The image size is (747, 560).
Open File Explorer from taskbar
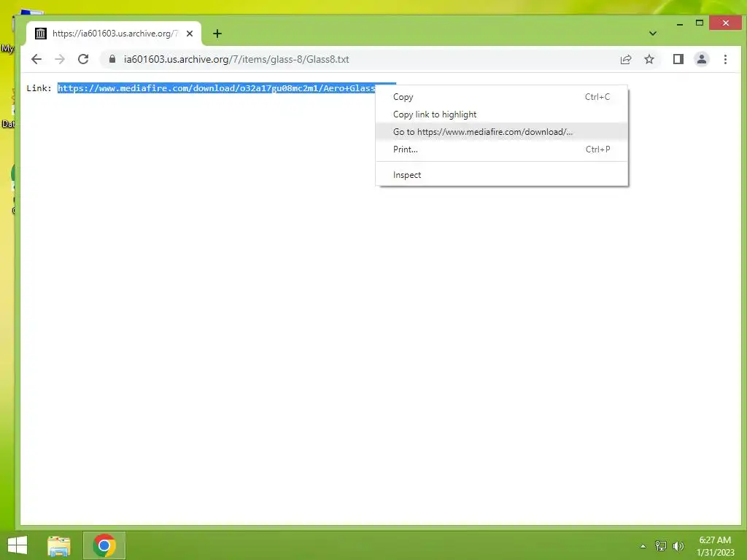59,545
